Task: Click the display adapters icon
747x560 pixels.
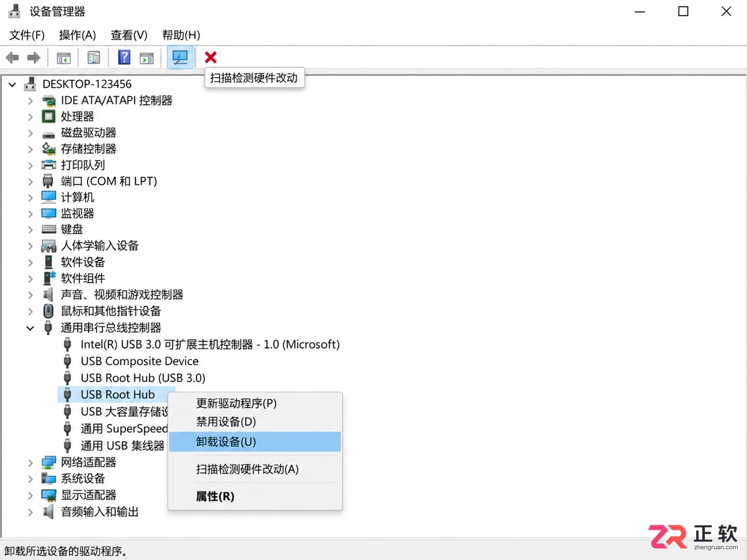Action: (49, 495)
